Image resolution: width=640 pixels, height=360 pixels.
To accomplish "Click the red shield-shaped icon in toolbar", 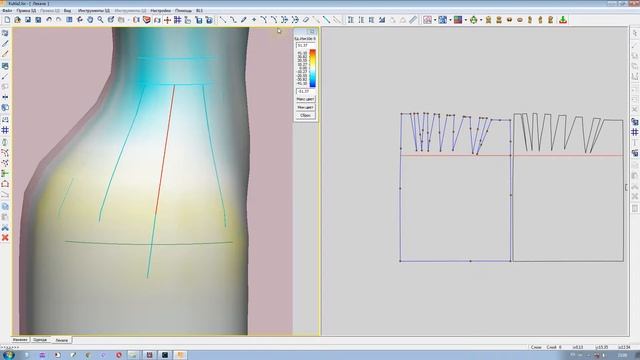I will tap(147, 20).
